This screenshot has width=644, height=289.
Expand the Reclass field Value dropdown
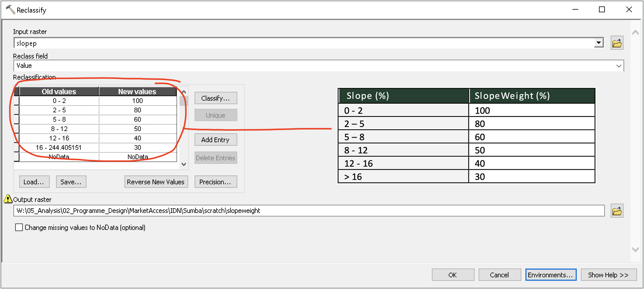(618, 66)
